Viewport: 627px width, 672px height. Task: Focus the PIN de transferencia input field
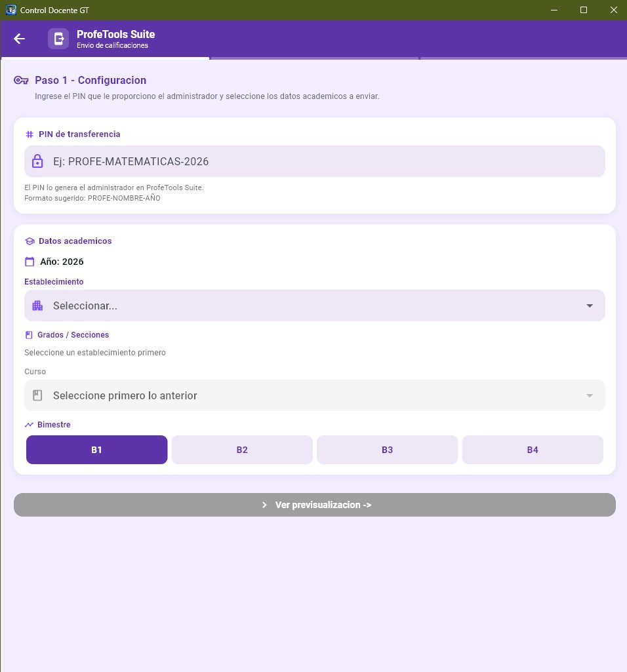pos(315,161)
